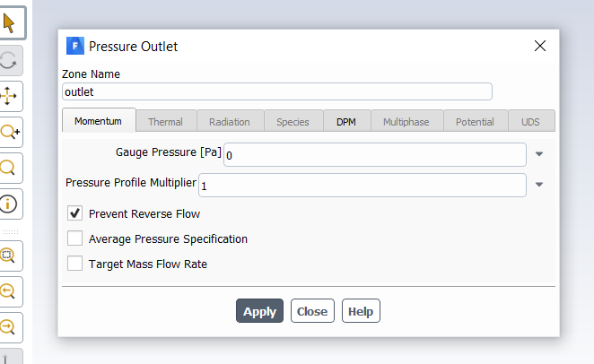Enable Average Pressure Specification
Viewport: 594px width, 364px height.
tap(75, 238)
